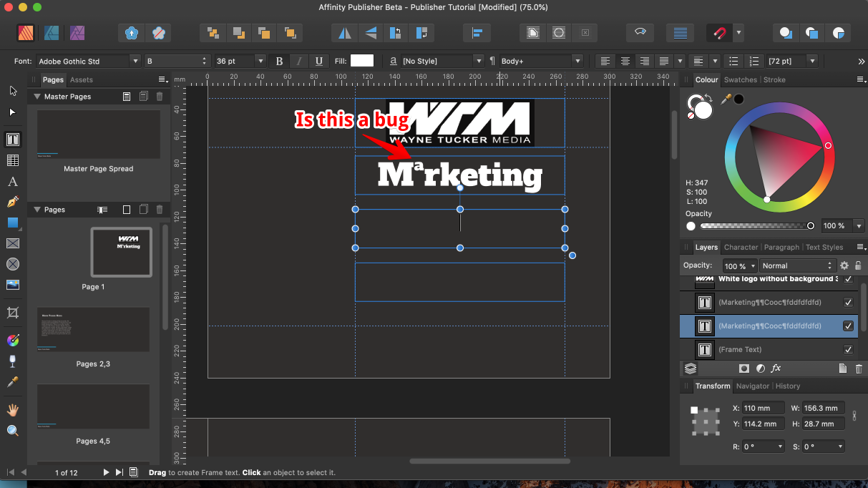The image size is (868, 488).
Task: Switch to the Character tab
Action: (741, 248)
